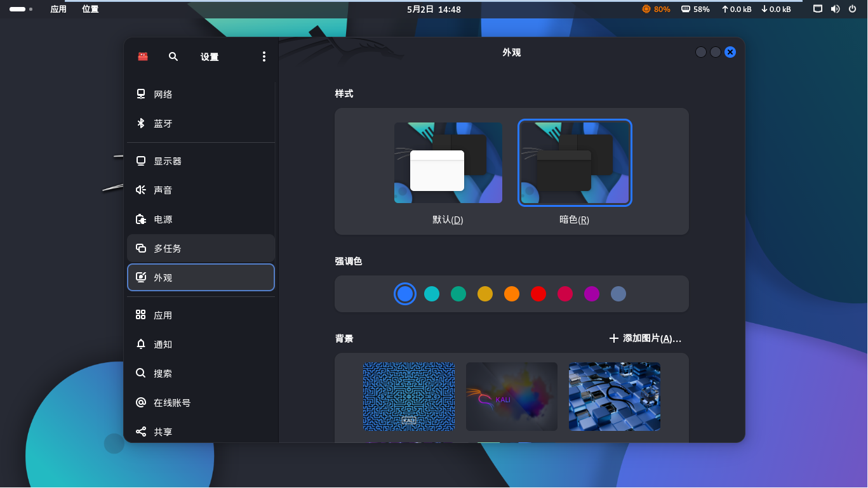Select the green accent color
Viewport: 868px width, 488px height.
pos(458,294)
